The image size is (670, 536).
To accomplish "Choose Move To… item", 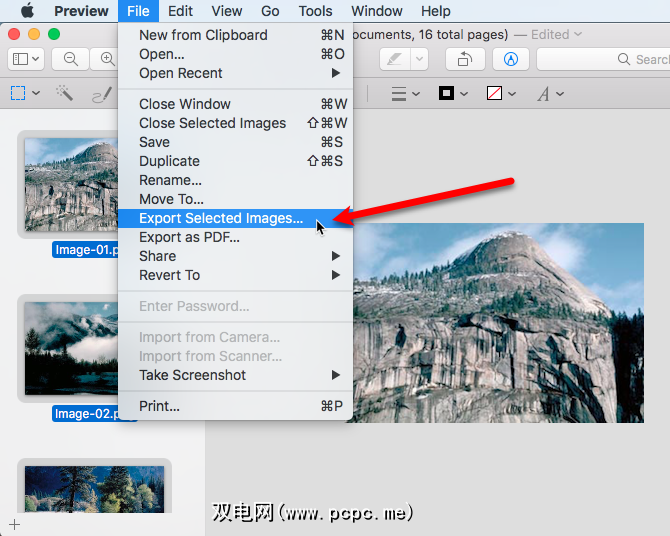I will point(235,199).
